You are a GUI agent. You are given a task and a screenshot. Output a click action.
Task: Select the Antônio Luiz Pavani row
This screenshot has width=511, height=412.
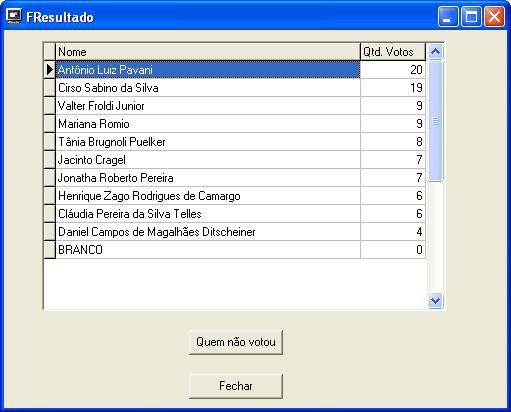point(240,70)
